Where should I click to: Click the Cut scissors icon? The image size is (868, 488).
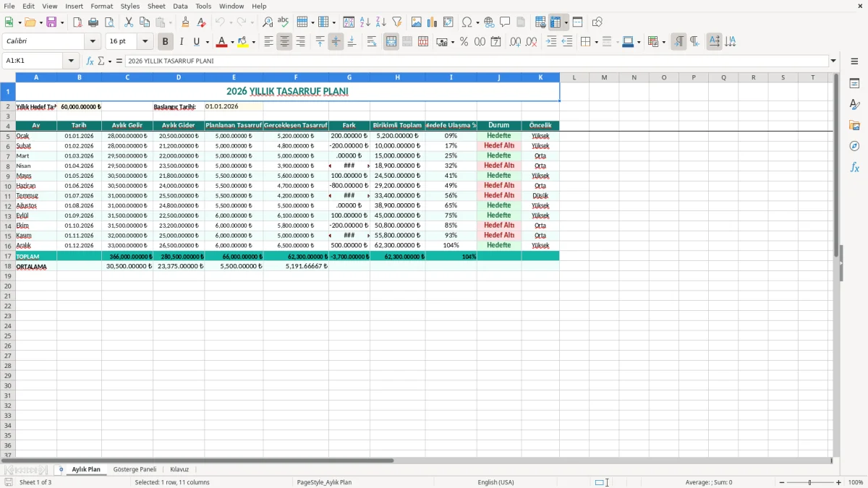click(x=129, y=22)
